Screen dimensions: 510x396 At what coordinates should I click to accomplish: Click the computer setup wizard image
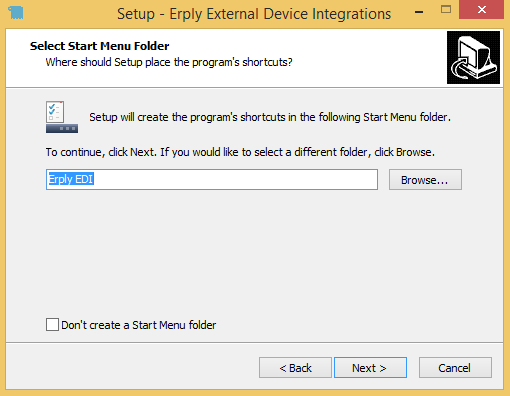pyautogui.click(x=473, y=57)
